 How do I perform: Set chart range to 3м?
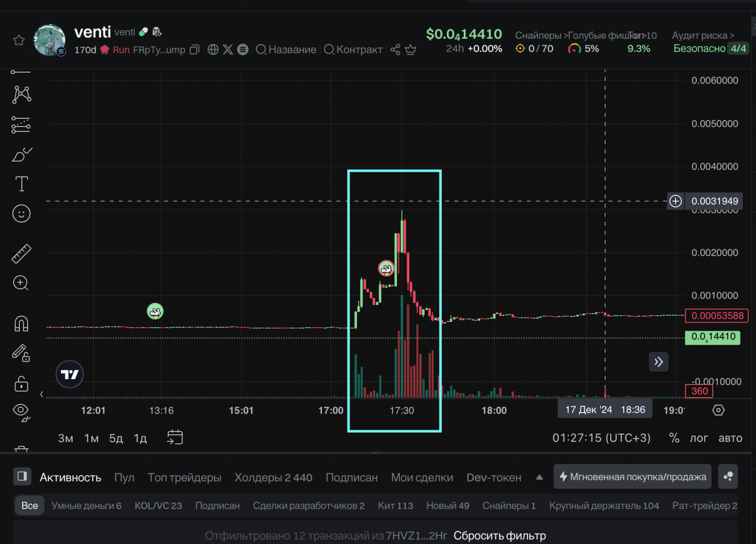pos(65,438)
